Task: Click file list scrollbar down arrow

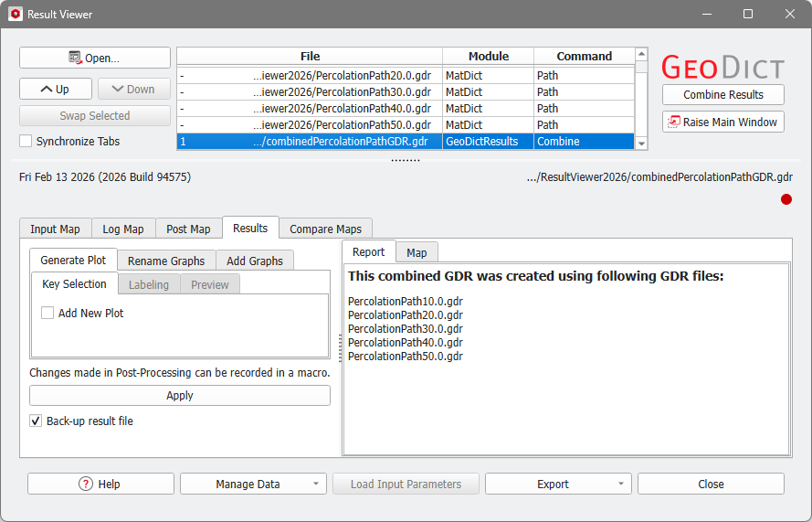Action: tap(641, 144)
